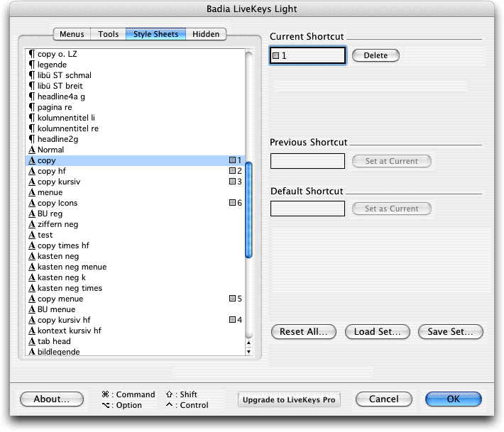Viewport: 504px width, 432px height.
Task: Select 'kasten neg k' style
Action: click(135, 277)
